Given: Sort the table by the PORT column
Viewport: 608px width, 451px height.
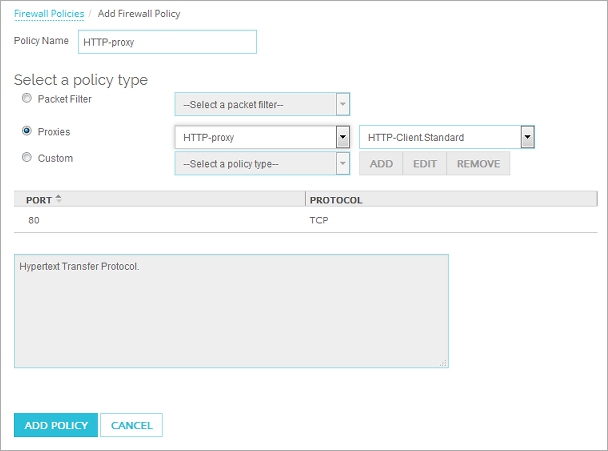Looking at the screenshot, I should [44, 200].
